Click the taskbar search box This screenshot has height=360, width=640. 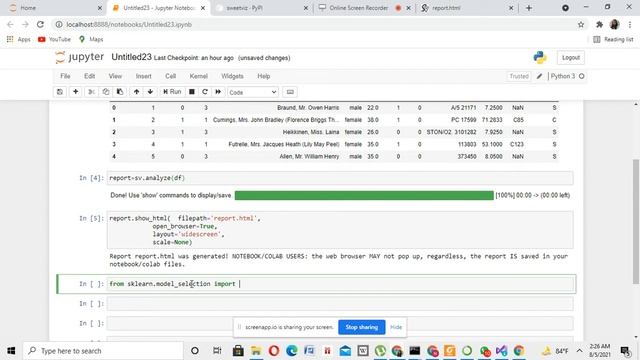click(x=103, y=351)
